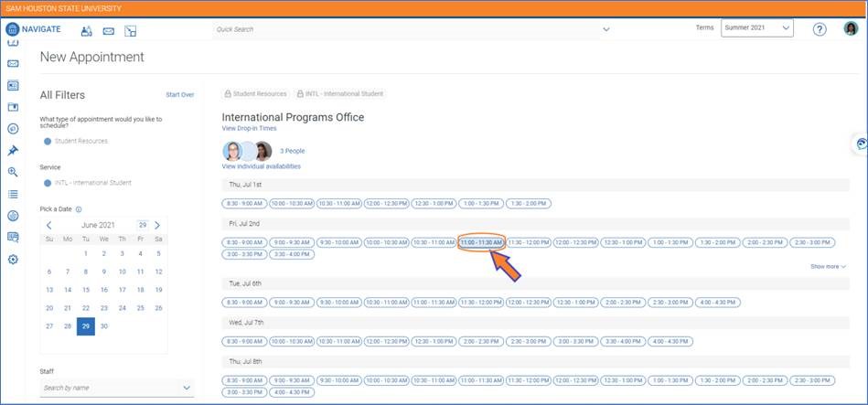Open View Drop-in Times link
The height and width of the screenshot is (405, 868).
point(249,129)
